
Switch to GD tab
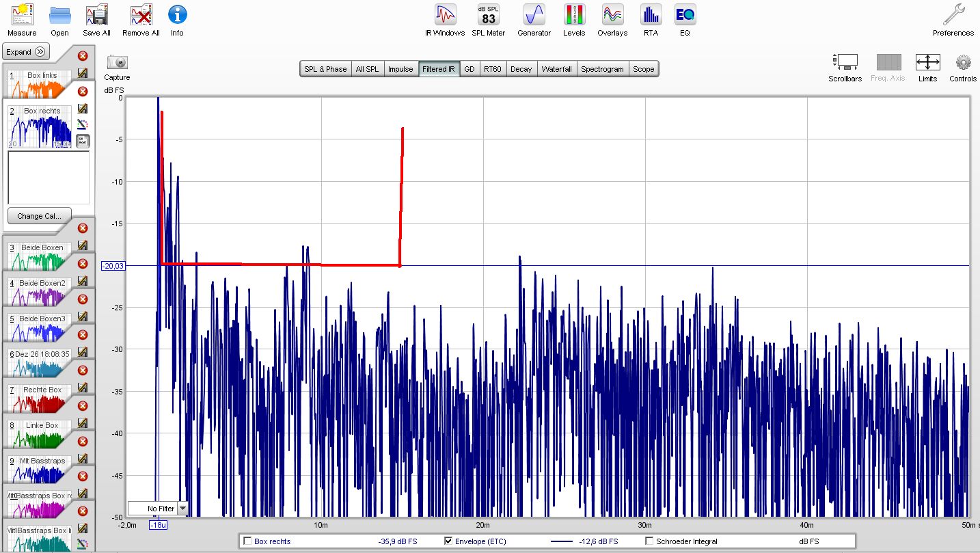point(469,69)
